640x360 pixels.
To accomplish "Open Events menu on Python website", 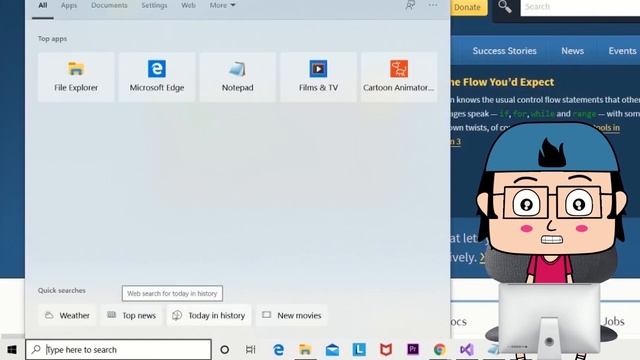I will (x=622, y=51).
